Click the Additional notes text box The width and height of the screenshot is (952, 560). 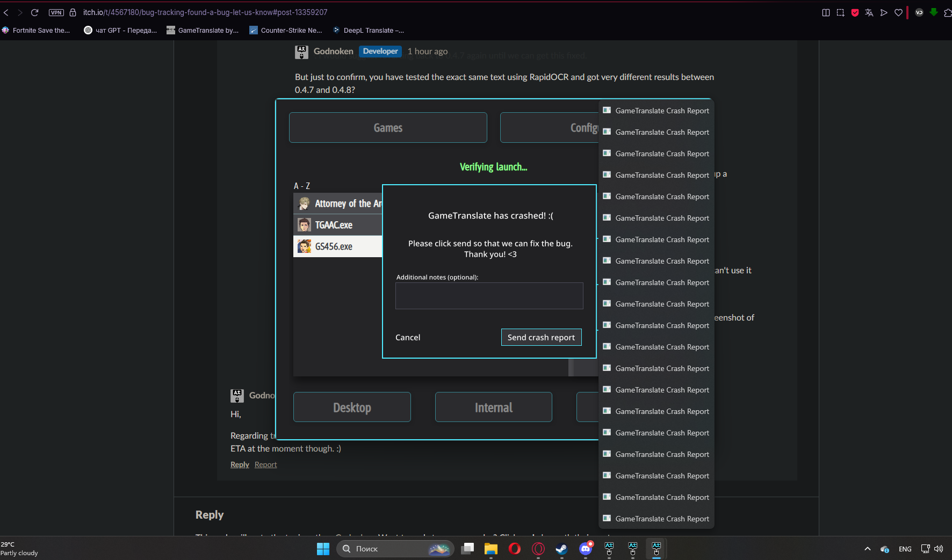tap(489, 296)
